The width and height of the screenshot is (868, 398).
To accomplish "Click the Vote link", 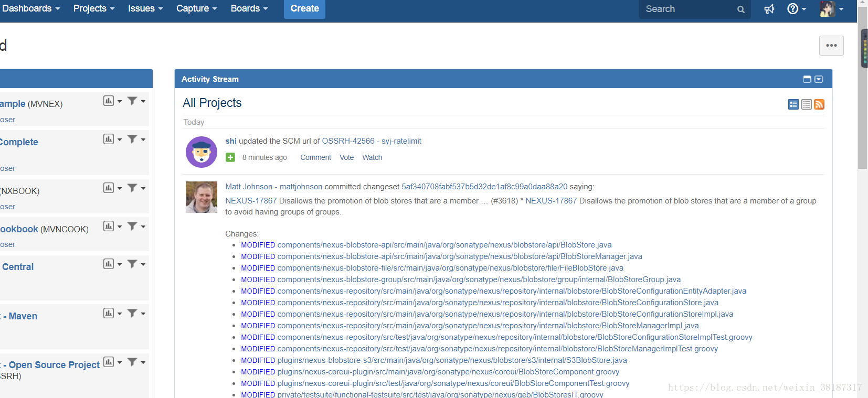I will click(346, 157).
